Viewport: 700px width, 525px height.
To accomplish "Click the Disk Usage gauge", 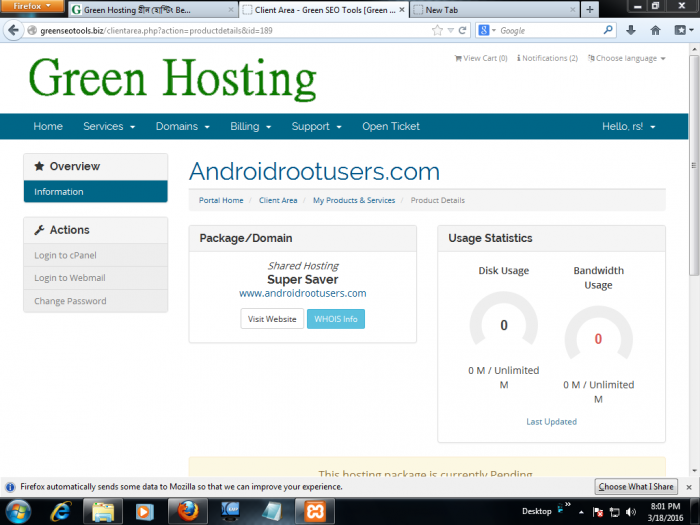I will pyautogui.click(x=504, y=319).
